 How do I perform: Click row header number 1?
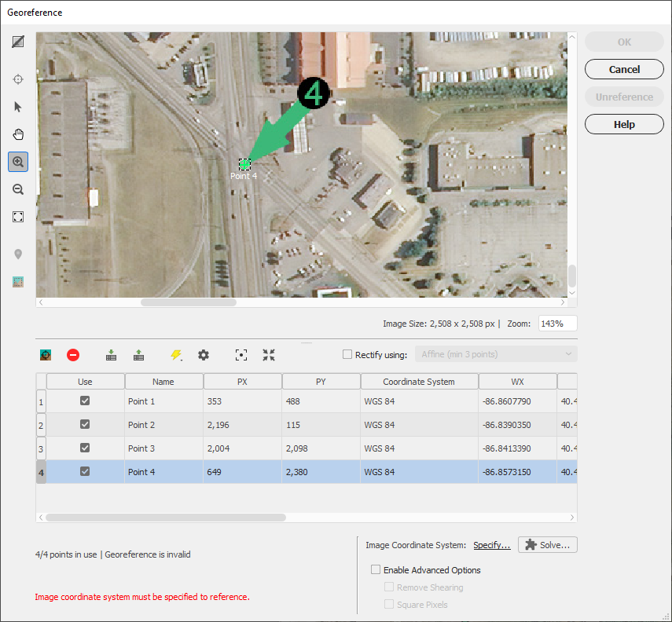41,402
